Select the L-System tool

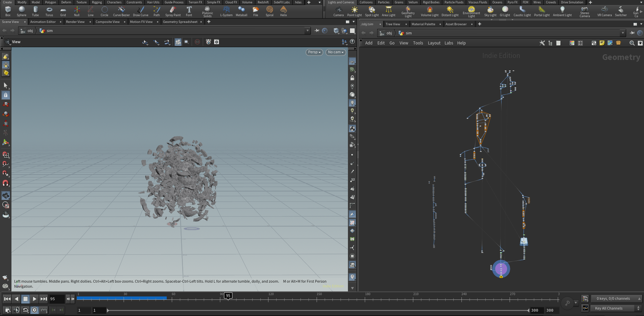tap(226, 11)
